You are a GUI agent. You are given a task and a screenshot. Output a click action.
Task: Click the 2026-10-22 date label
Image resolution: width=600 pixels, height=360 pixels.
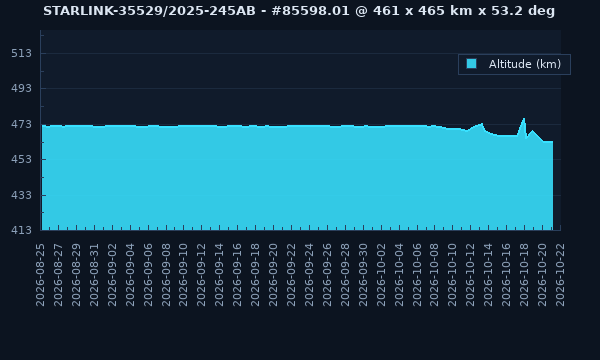tap(560, 275)
